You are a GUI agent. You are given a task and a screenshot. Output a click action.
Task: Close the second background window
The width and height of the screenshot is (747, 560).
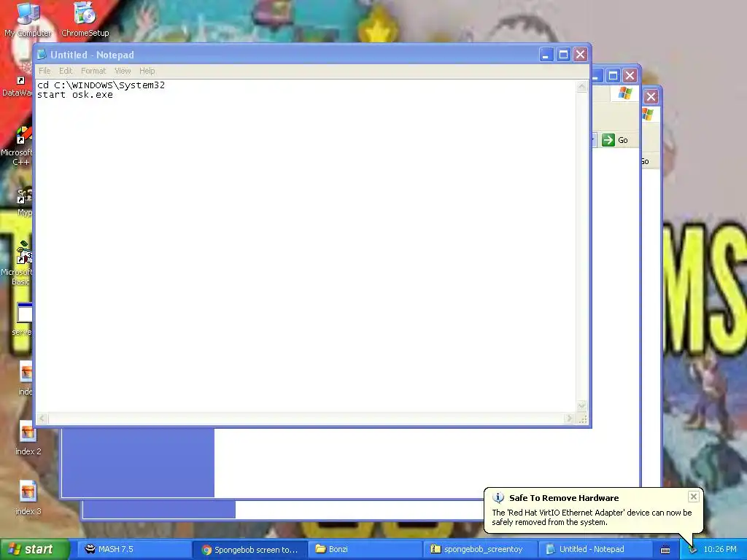coord(630,75)
